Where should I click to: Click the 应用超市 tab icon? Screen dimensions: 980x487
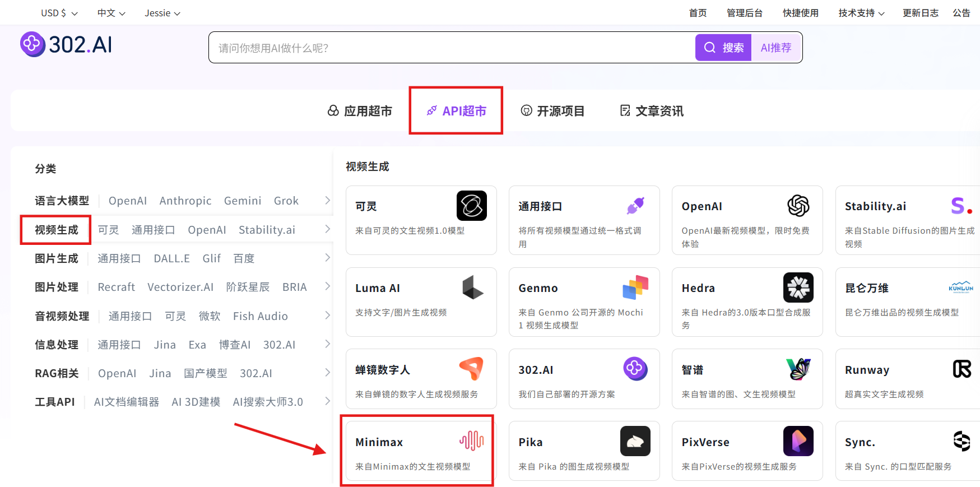333,111
